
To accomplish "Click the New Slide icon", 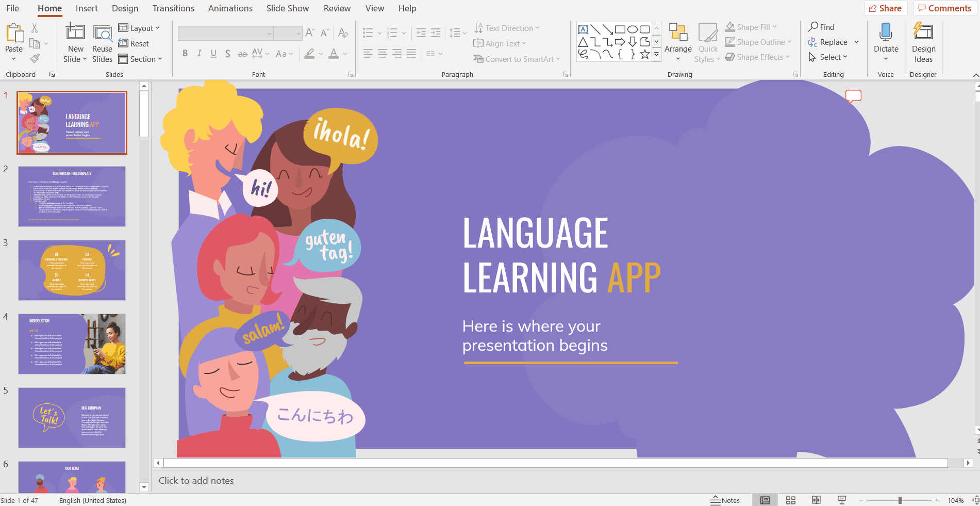I will click(75, 32).
